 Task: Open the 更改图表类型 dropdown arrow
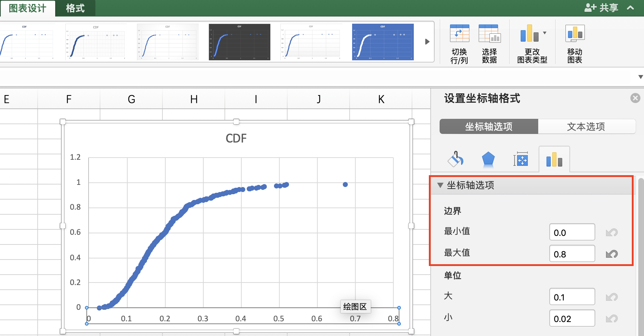point(544,32)
